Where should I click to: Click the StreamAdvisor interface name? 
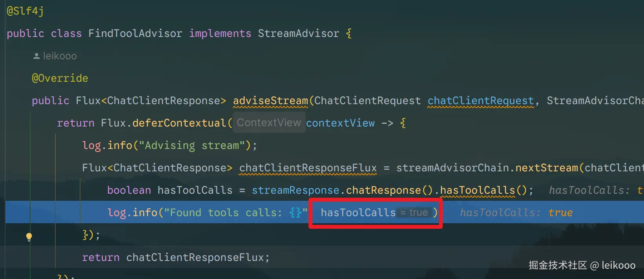[x=298, y=33]
